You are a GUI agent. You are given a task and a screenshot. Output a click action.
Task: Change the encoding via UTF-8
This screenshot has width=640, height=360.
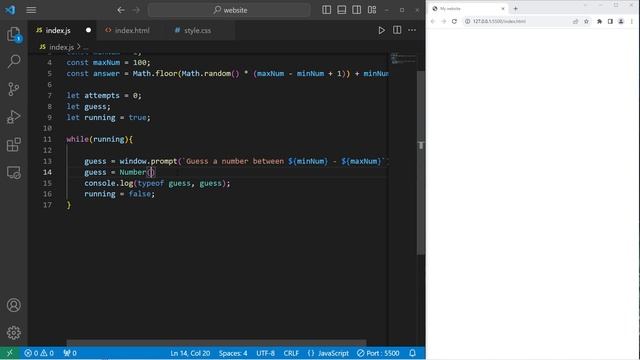click(x=266, y=353)
